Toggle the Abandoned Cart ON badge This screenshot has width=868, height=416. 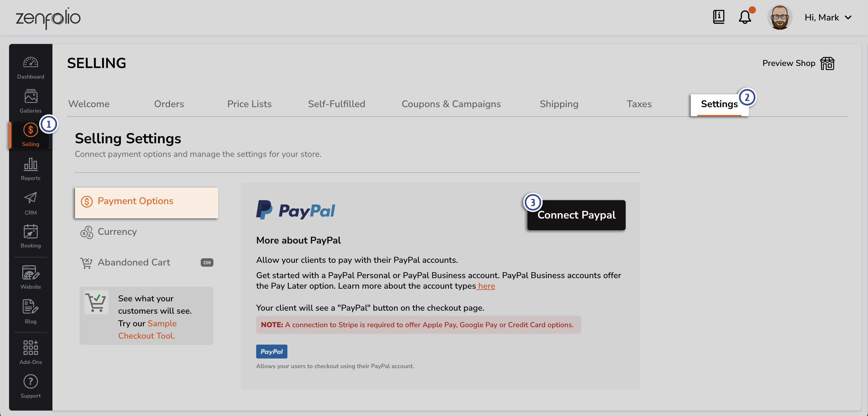click(x=207, y=262)
